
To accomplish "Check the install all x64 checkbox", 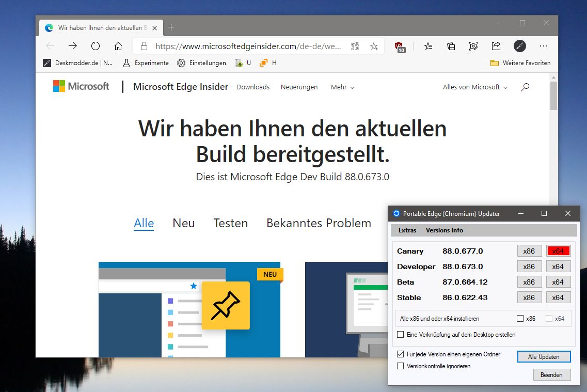I will point(549,319).
